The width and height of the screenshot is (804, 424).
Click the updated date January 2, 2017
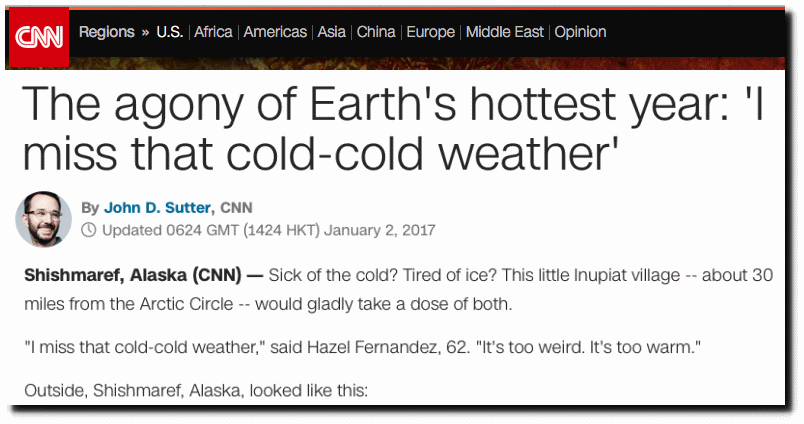coord(379,230)
